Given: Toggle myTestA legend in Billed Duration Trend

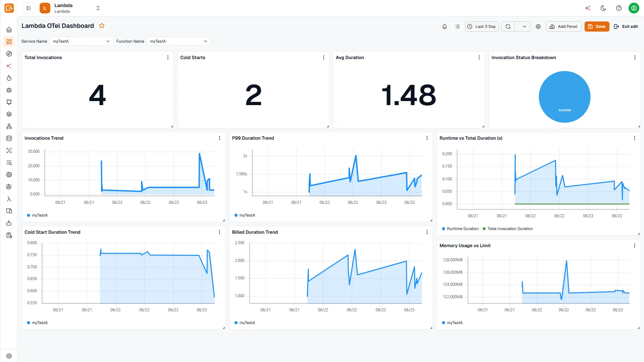Looking at the screenshot, I should [245, 323].
